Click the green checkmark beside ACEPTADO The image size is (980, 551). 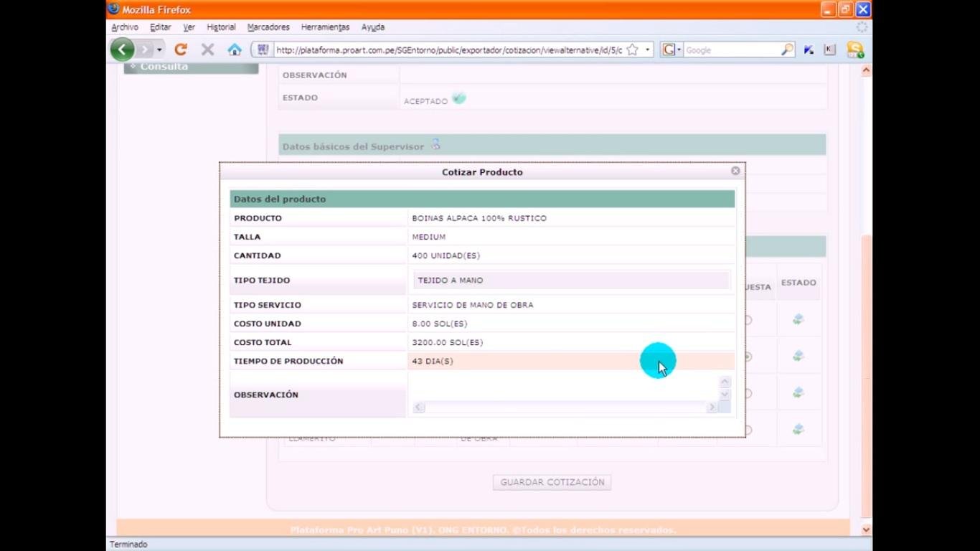460,98
